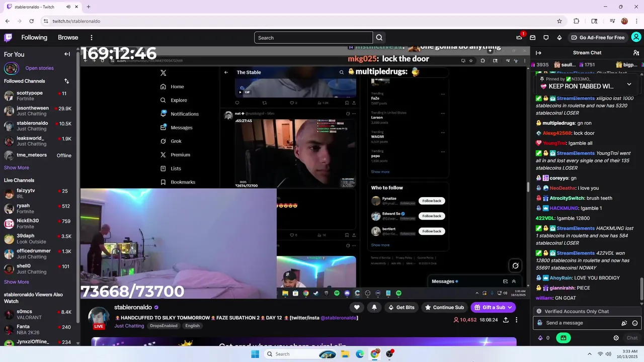The width and height of the screenshot is (644, 362).
Task: Open Browse tab
Action: pos(68,38)
